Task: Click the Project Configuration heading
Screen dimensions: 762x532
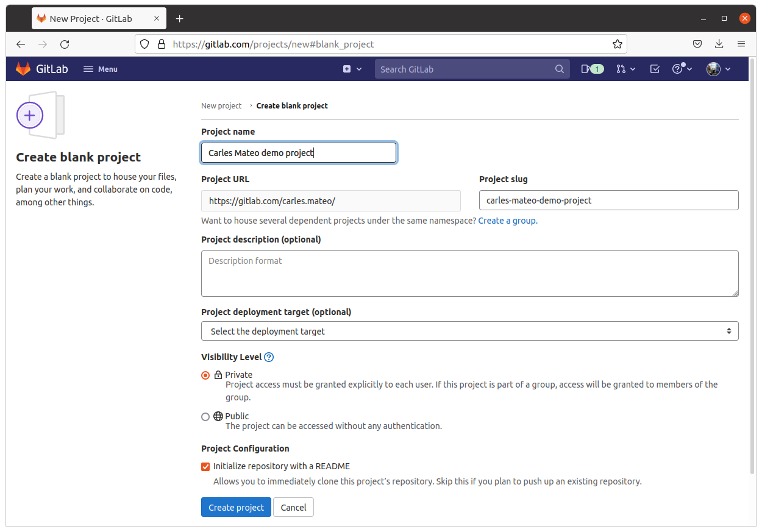Action: 245,449
